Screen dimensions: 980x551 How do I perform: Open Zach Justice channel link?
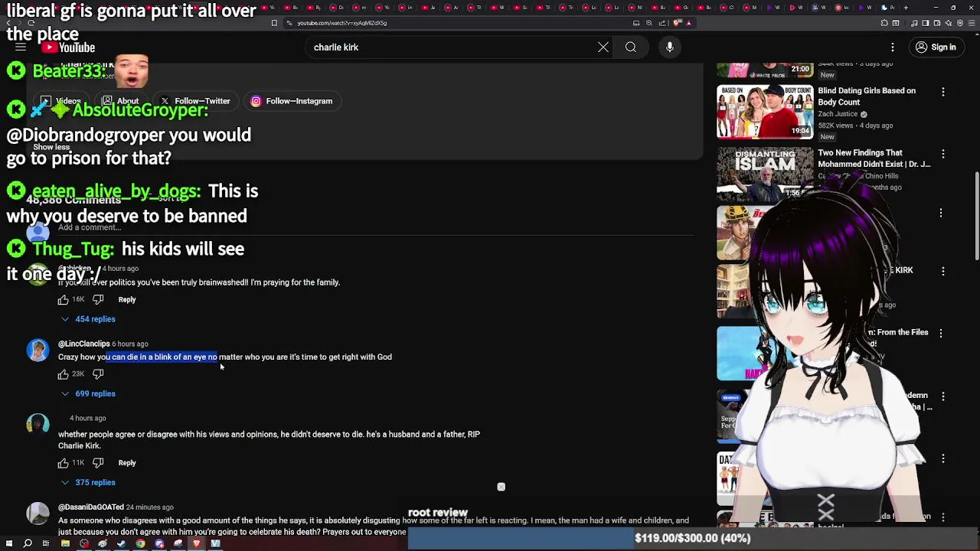click(x=838, y=114)
